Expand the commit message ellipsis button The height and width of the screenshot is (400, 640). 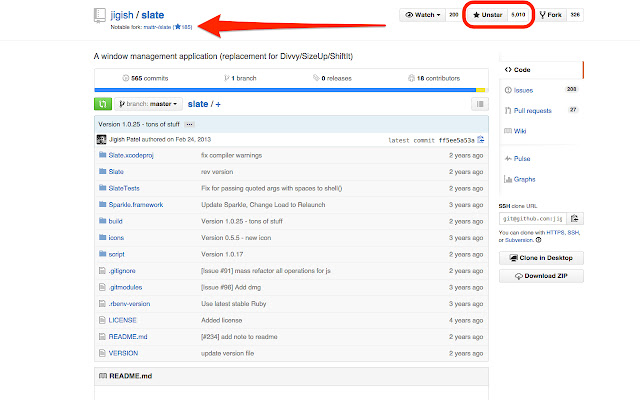[189, 124]
